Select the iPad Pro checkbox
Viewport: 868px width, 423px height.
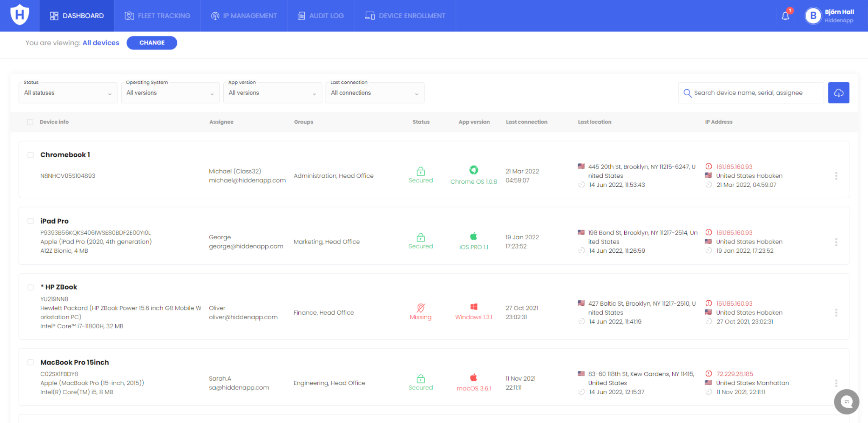coord(30,221)
